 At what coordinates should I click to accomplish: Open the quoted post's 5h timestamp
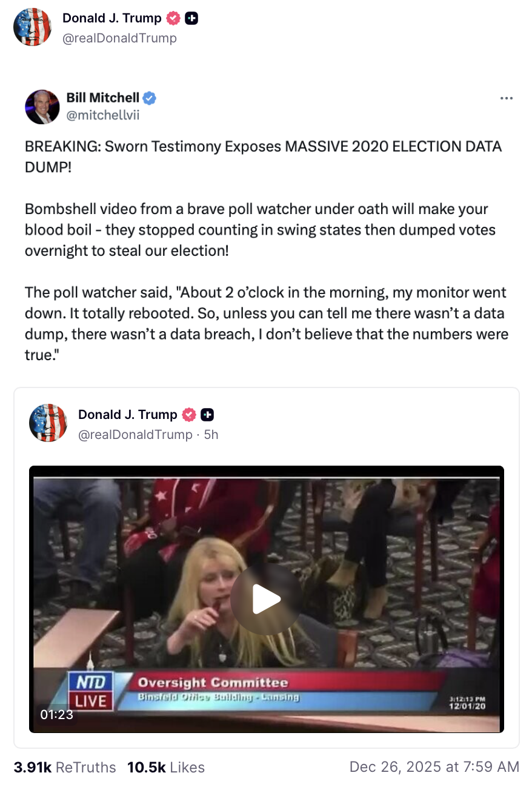coord(211,434)
